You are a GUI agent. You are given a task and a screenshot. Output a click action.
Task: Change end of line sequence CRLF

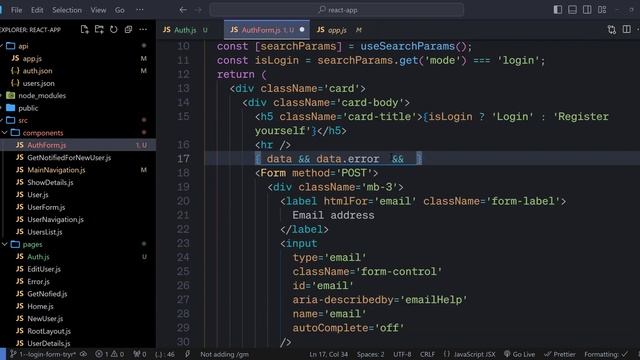coord(427,354)
